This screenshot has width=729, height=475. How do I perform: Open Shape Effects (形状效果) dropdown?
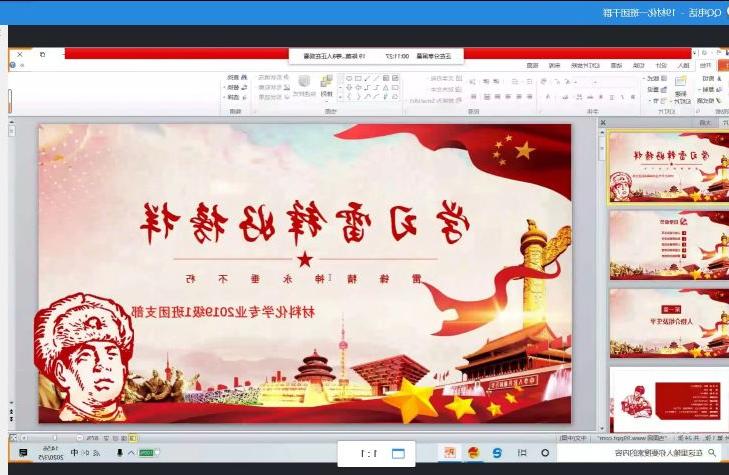[273, 97]
